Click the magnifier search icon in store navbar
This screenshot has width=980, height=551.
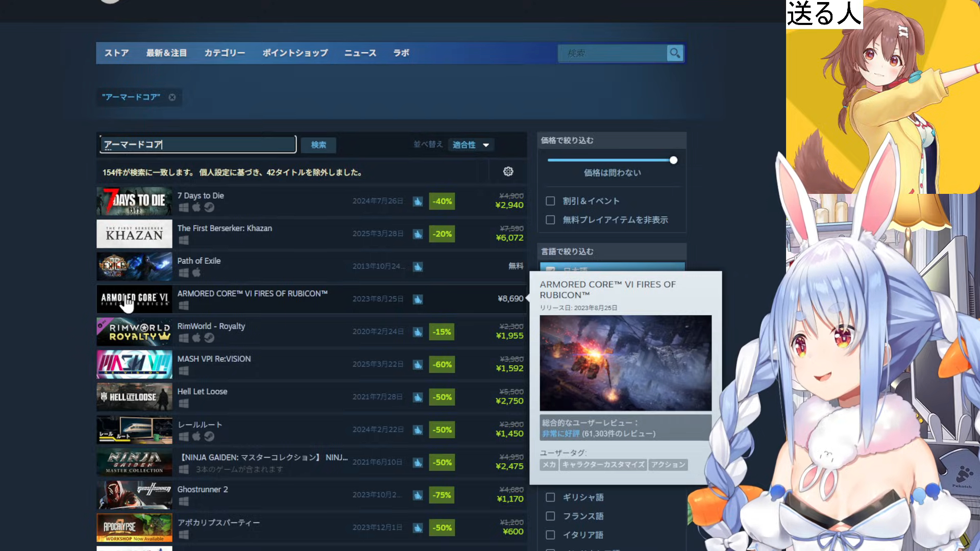pyautogui.click(x=675, y=53)
